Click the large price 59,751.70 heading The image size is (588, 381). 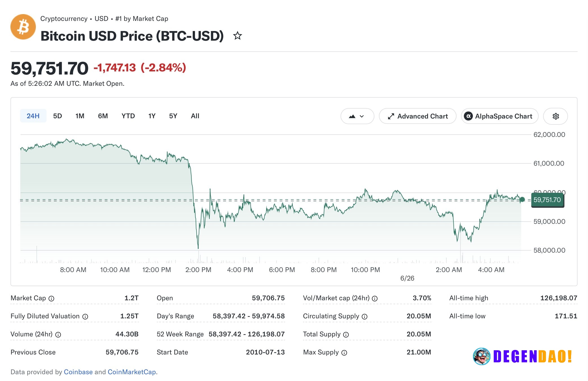49,68
